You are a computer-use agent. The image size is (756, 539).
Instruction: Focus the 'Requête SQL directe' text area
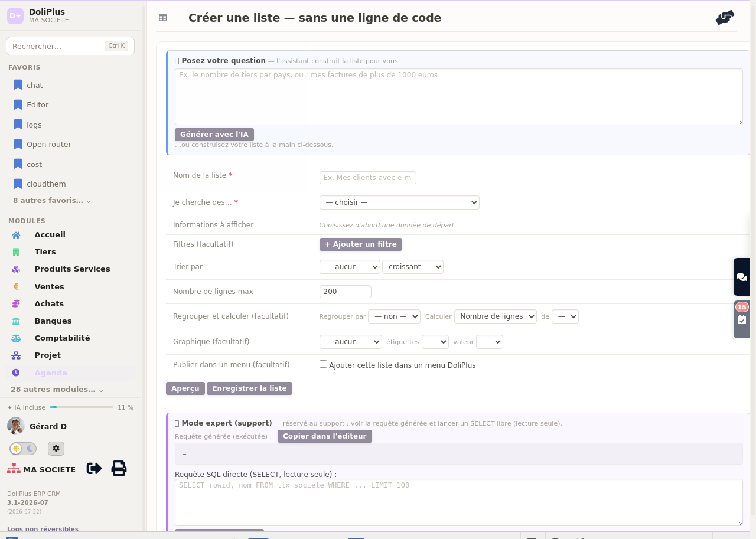[x=459, y=502]
